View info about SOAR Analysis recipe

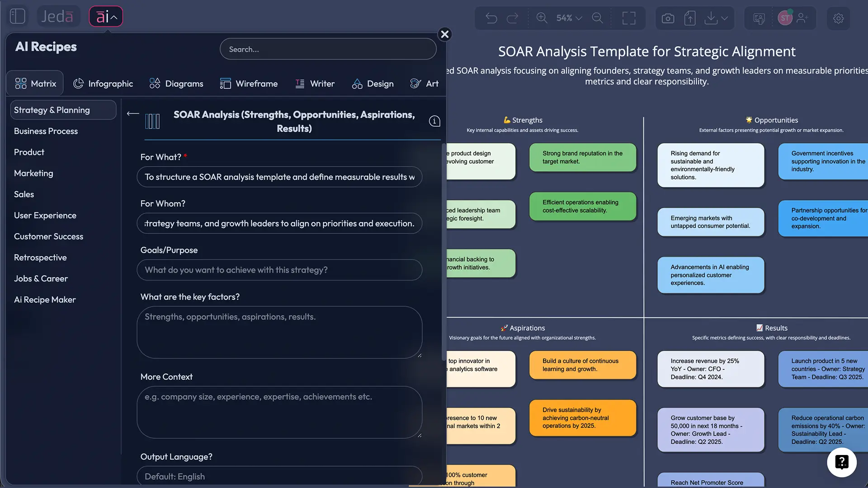tap(434, 121)
